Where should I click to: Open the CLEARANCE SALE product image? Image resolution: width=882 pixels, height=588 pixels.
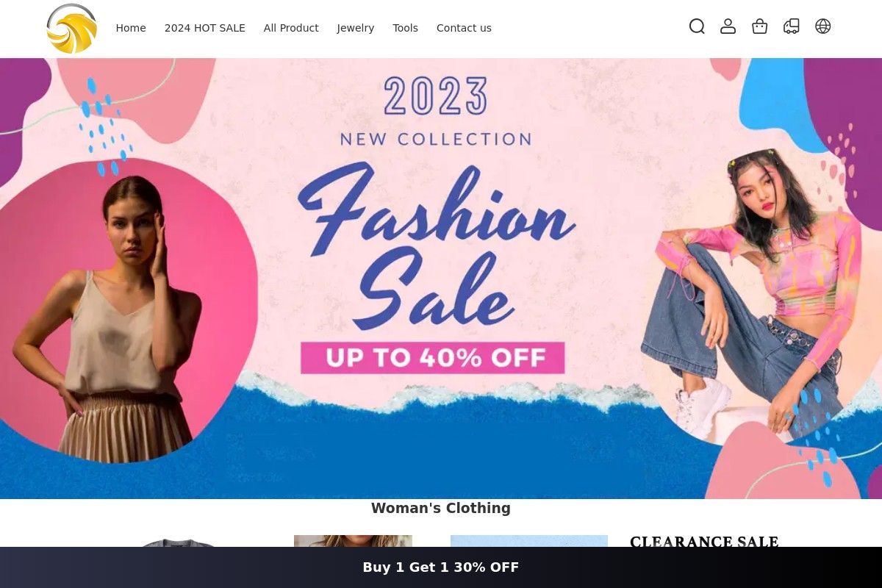point(704,541)
